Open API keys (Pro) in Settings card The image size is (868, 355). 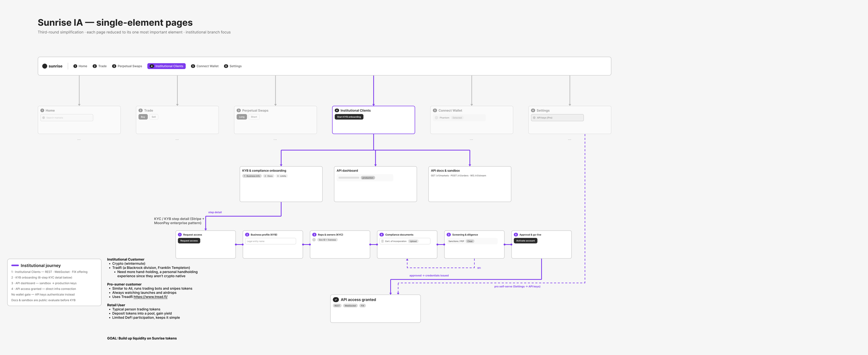pos(557,118)
